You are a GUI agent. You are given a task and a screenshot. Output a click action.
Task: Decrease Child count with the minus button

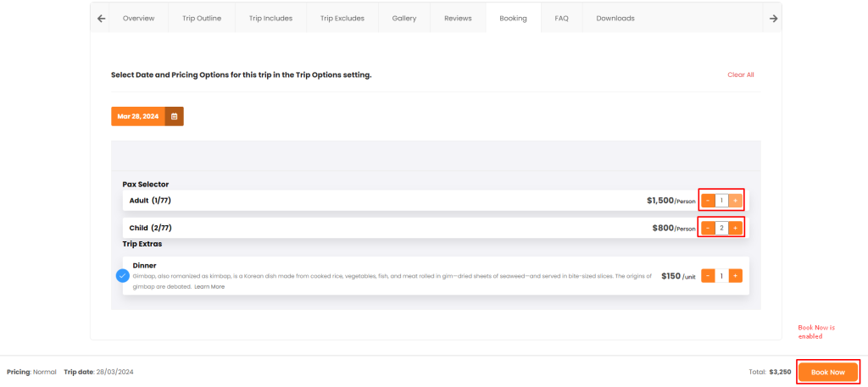click(708, 228)
